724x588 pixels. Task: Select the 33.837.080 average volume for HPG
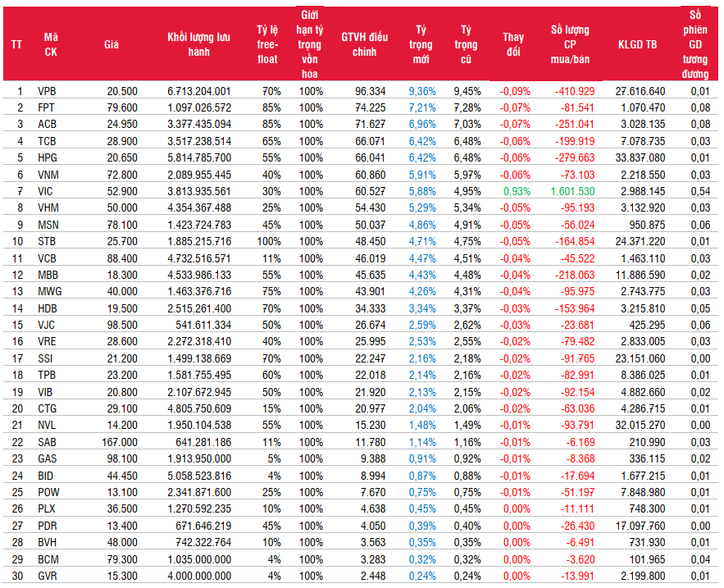pyautogui.click(x=640, y=158)
